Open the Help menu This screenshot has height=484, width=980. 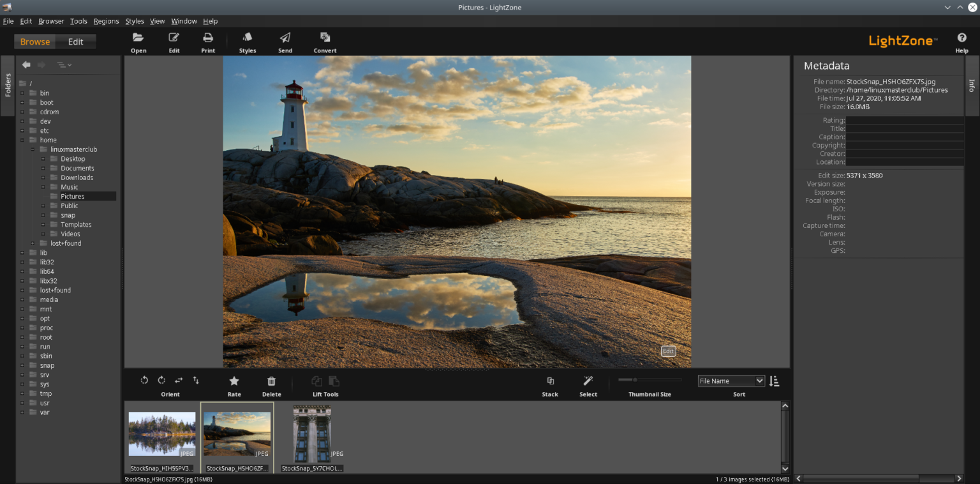[210, 21]
